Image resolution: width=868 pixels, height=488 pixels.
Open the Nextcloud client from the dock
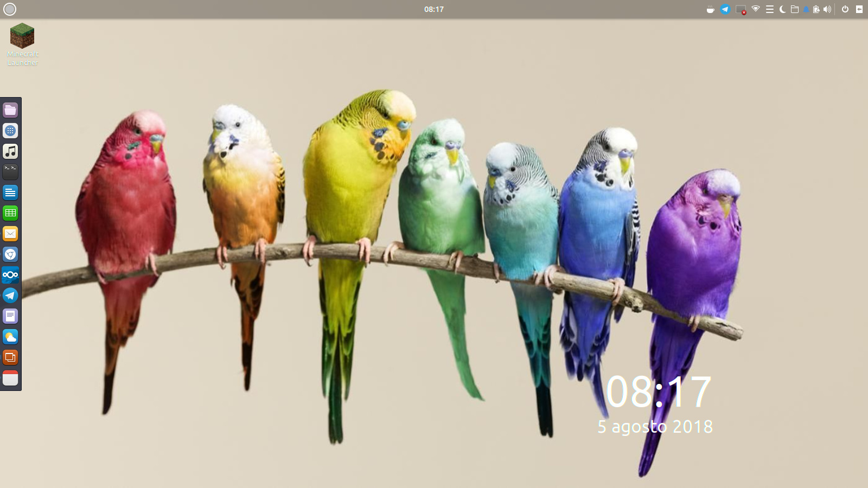point(10,275)
